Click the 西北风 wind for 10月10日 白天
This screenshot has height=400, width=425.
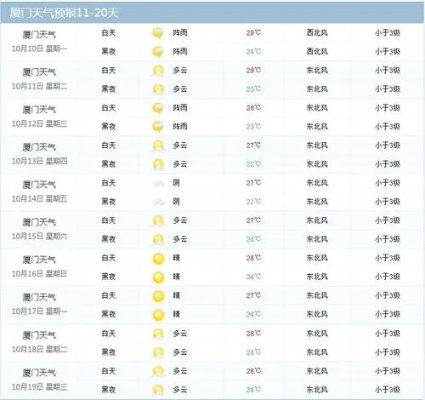pos(317,33)
